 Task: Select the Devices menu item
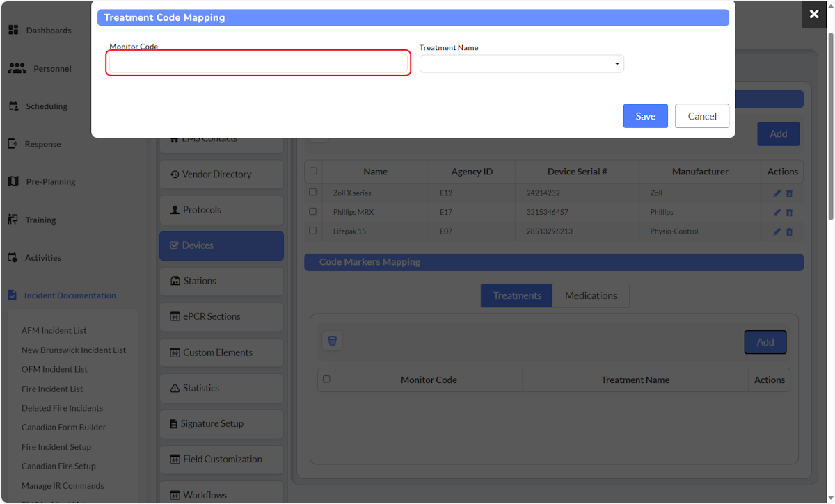[x=221, y=245]
